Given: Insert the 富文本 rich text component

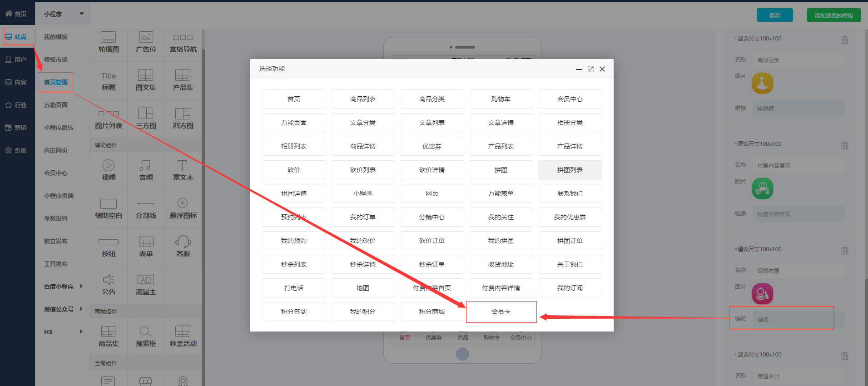Looking at the screenshot, I should tap(183, 171).
